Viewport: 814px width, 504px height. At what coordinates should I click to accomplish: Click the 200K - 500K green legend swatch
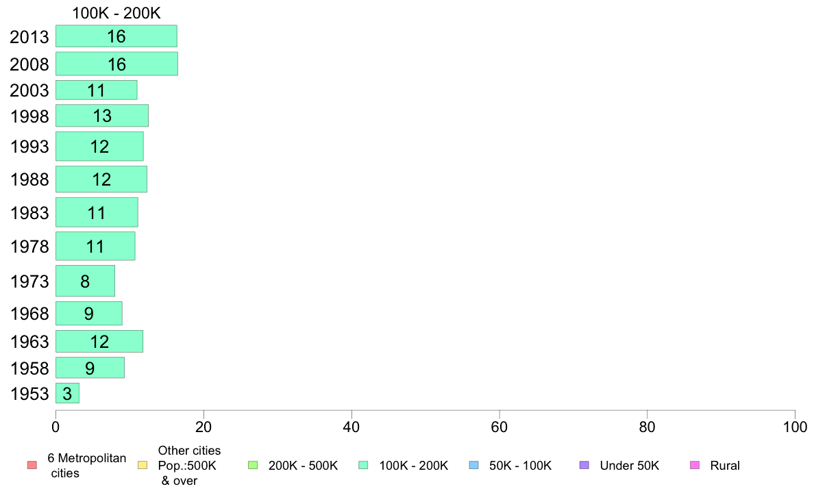click(x=253, y=465)
